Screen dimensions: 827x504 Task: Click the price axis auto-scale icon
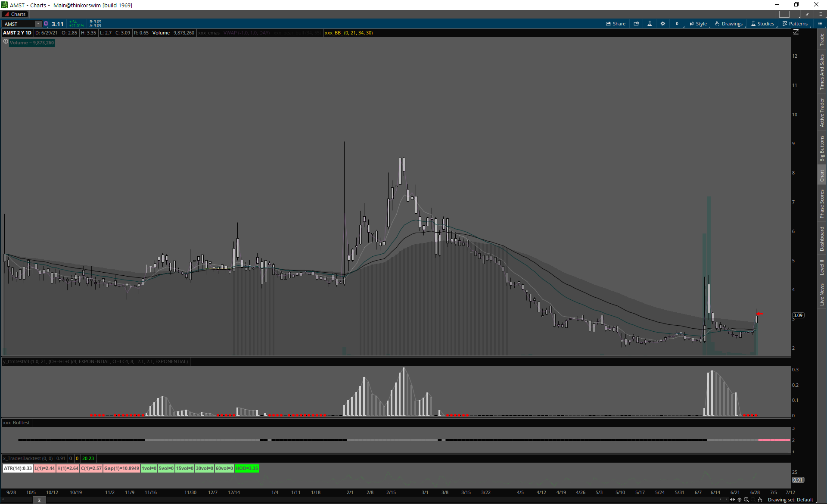[796, 32]
